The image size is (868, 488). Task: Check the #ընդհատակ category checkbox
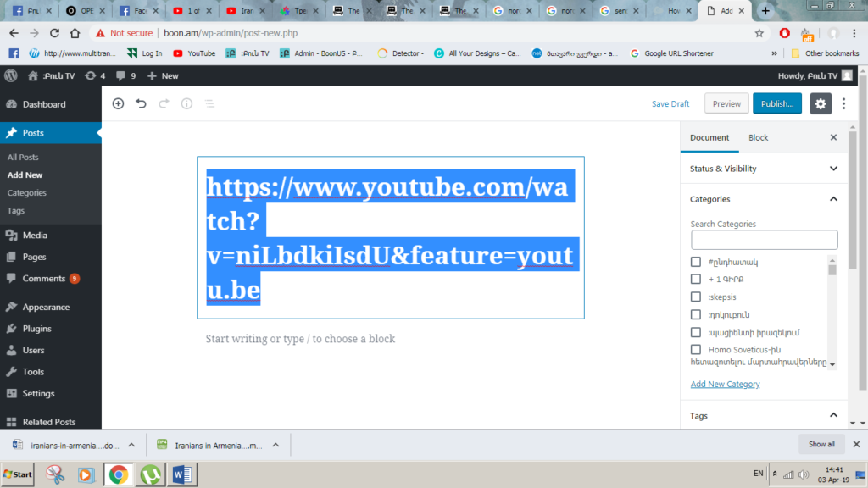(x=696, y=262)
